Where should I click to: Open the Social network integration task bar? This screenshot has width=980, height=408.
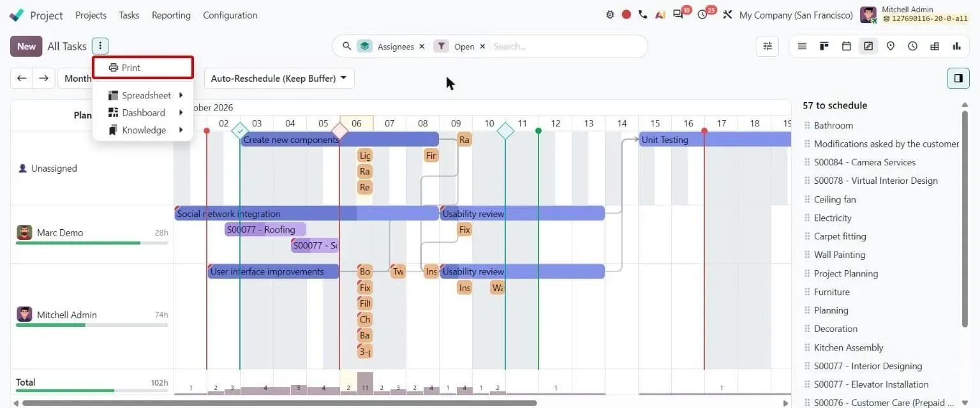pyautogui.click(x=306, y=213)
